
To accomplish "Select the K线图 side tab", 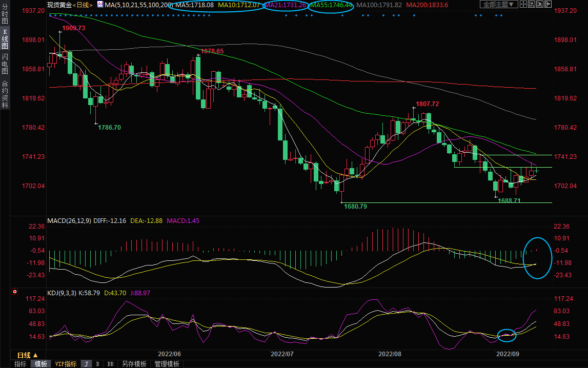I will click(5, 39).
